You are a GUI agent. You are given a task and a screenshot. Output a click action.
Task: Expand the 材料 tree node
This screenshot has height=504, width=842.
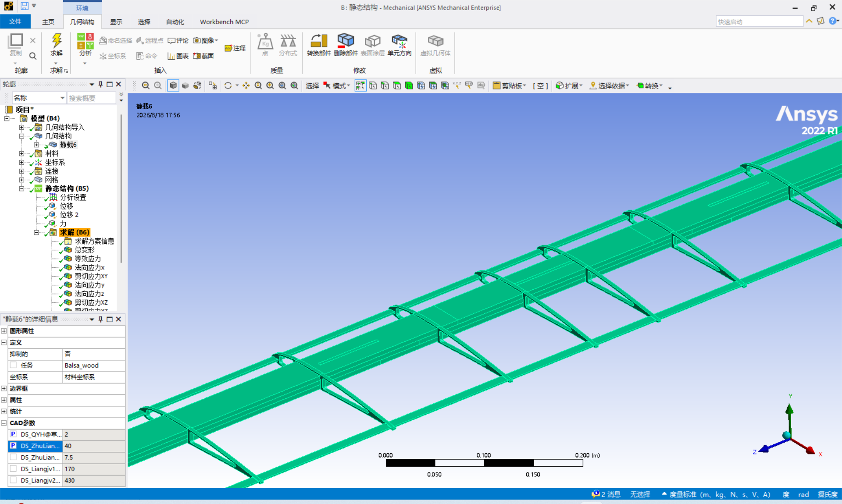(21, 153)
